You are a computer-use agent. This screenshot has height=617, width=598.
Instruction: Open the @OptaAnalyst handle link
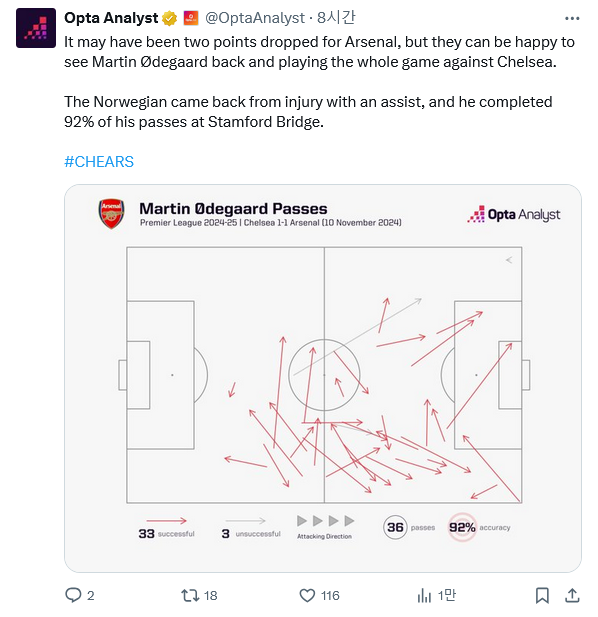255,18
